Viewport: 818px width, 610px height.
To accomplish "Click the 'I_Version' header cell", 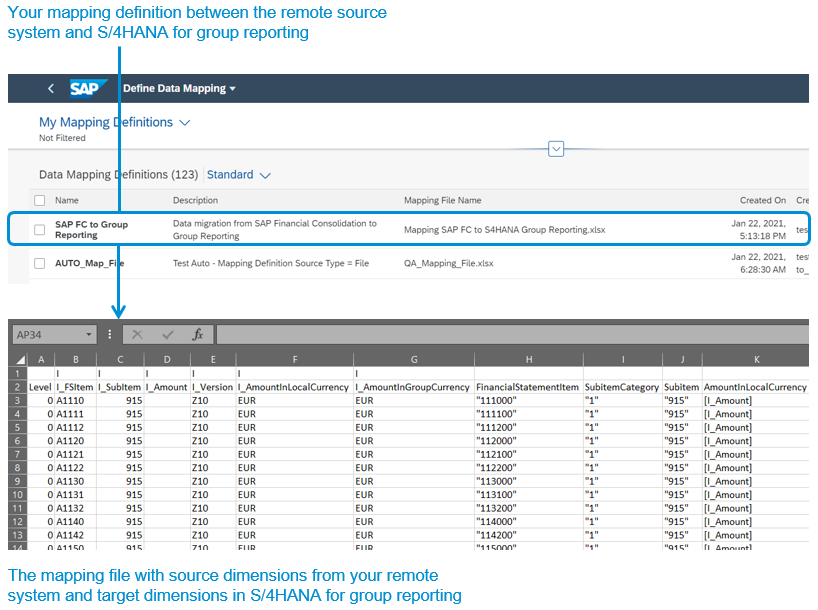I will (213, 387).
